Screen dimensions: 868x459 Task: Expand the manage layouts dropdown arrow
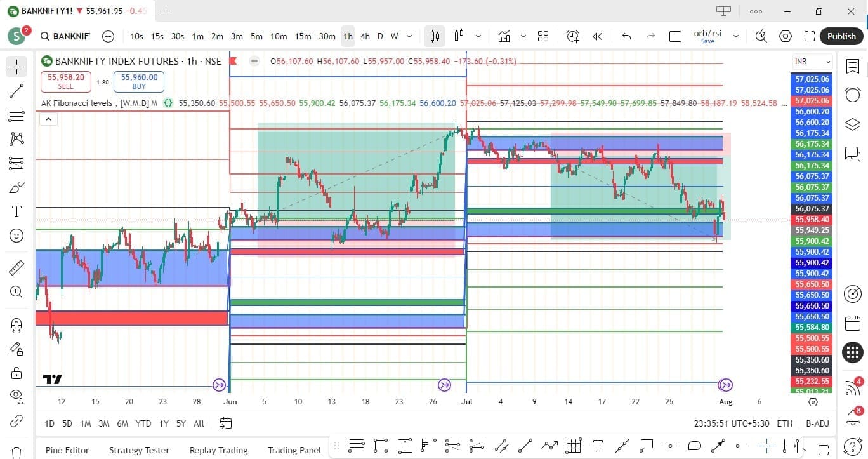coord(735,36)
